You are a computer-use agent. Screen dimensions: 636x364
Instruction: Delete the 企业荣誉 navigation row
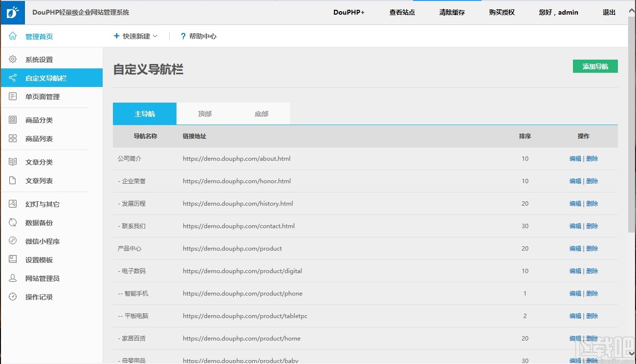tap(592, 181)
